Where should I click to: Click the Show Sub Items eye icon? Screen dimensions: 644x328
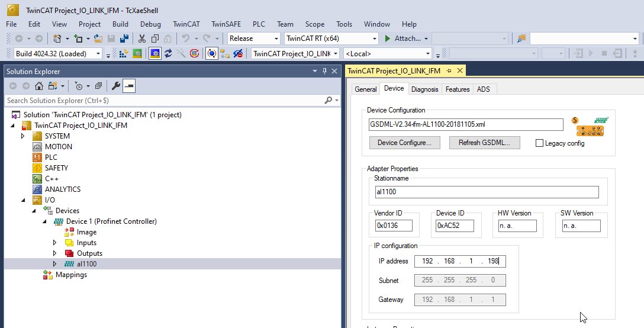point(238,53)
